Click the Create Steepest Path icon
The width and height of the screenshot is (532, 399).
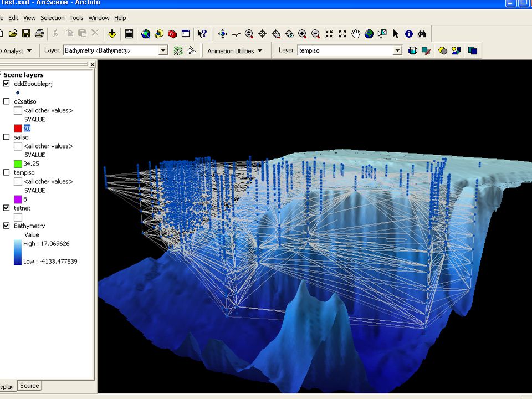point(192,50)
